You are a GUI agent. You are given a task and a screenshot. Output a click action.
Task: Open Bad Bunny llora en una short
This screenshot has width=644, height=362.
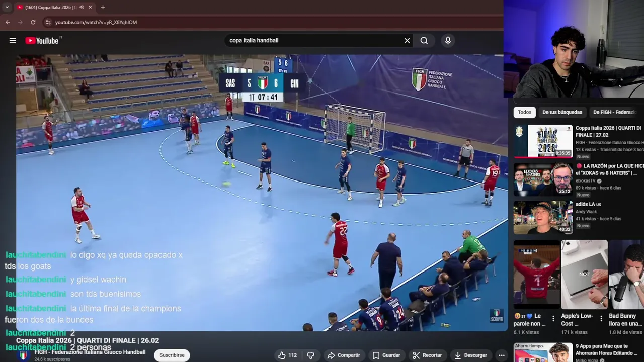[x=626, y=275]
